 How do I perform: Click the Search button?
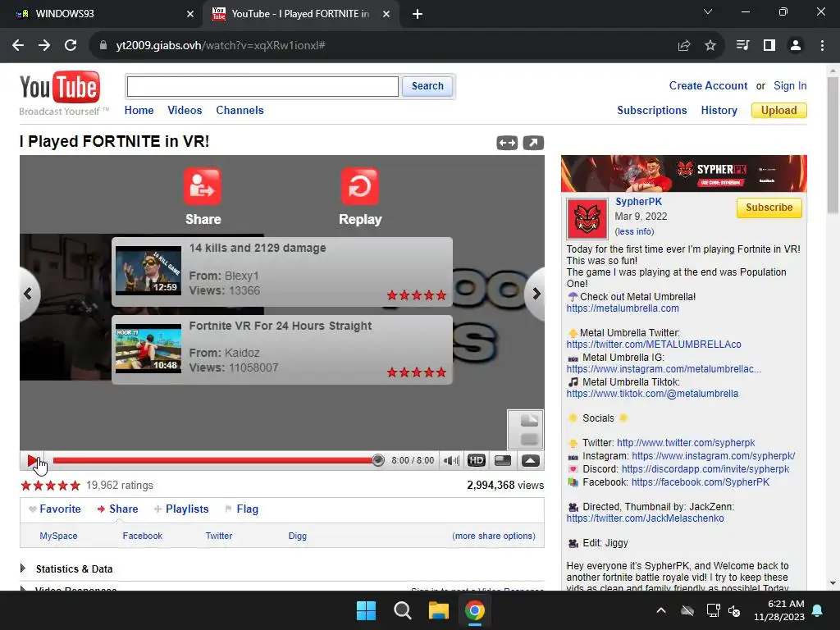pyautogui.click(x=427, y=86)
